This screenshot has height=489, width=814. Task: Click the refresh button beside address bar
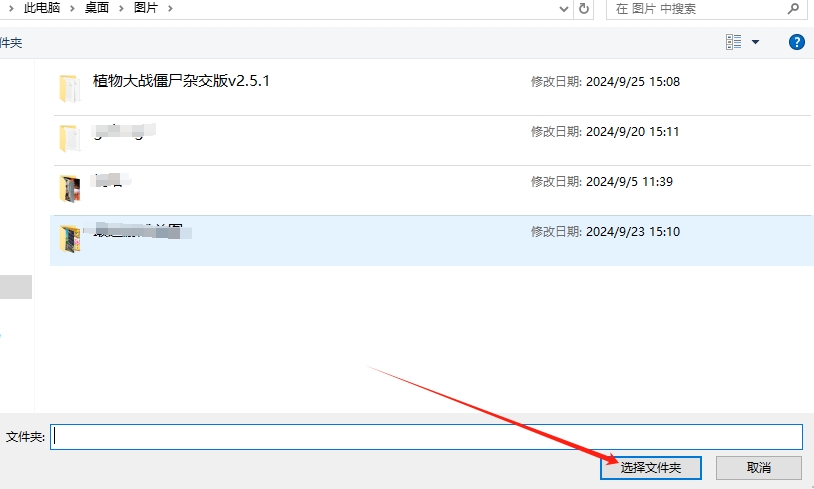coord(584,8)
